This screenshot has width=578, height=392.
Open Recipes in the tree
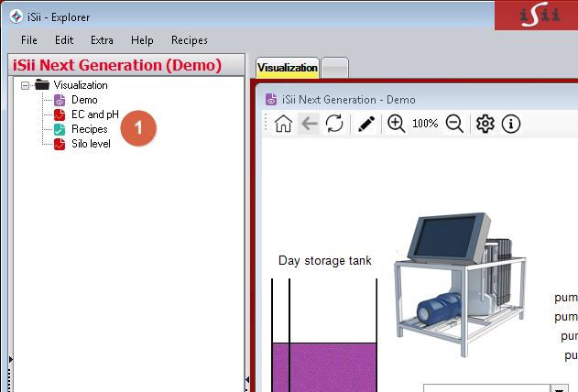pyautogui.click(x=90, y=129)
